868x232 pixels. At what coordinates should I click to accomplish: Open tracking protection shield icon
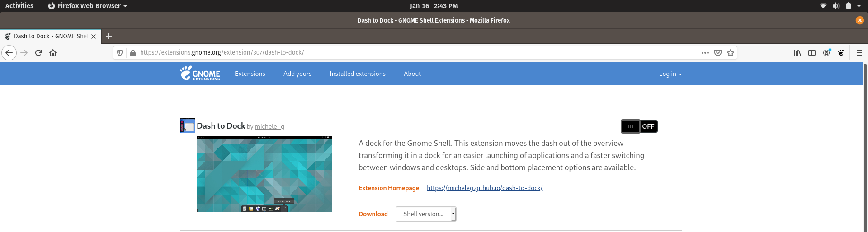pyautogui.click(x=120, y=53)
